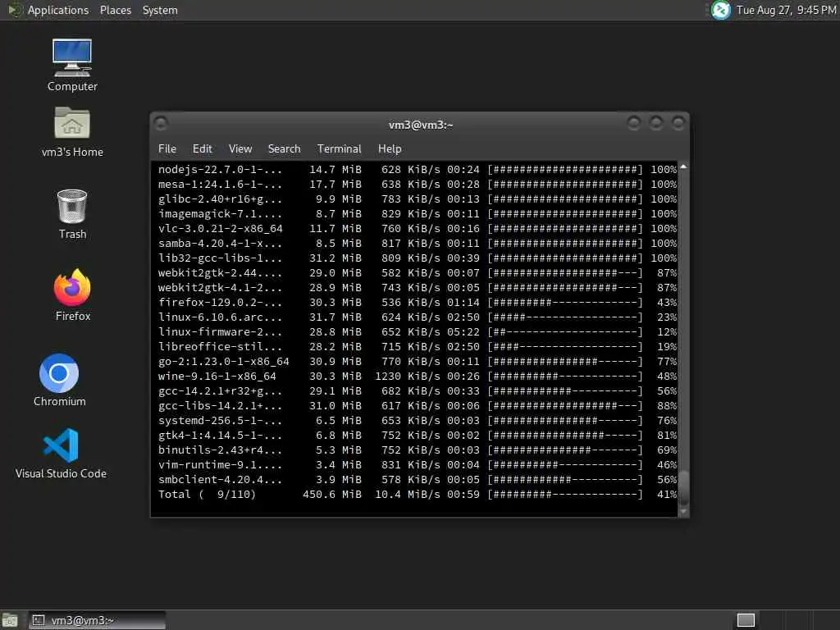The height and width of the screenshot is (630, 840).
Task: Click the gcc-libs-14.2.1 package line
Action: point(418,406)
